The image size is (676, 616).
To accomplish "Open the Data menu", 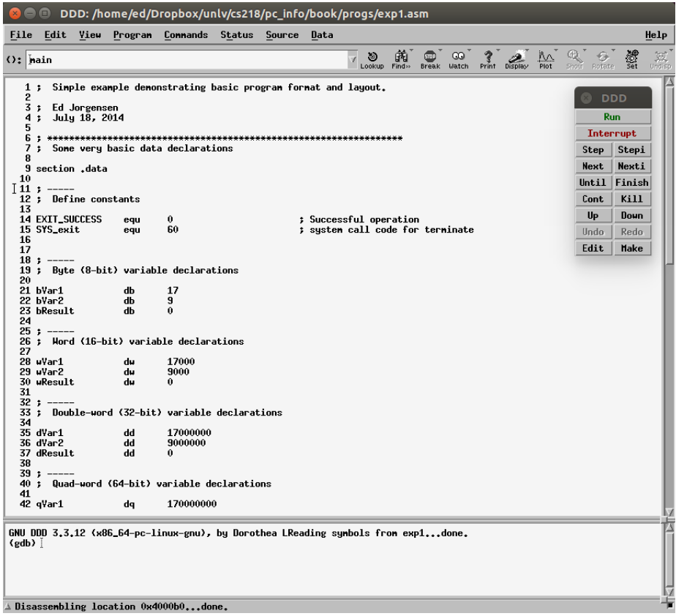I will pyautogui.click(x=322, y=35).
